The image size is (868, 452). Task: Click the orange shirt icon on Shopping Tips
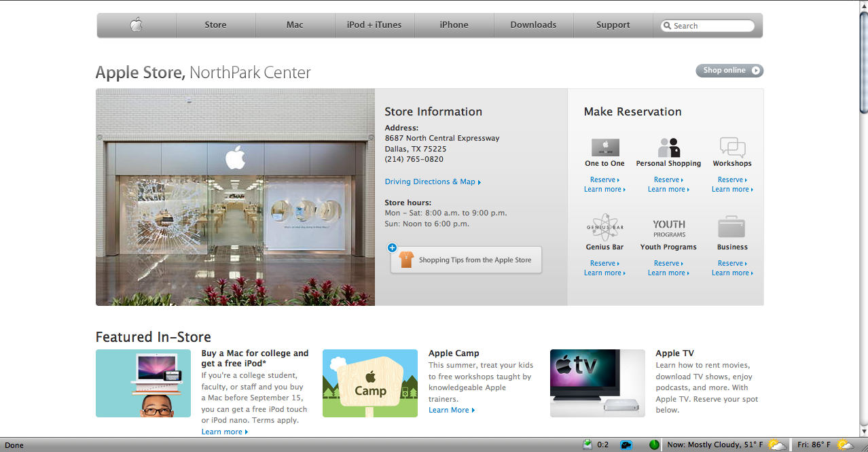point(406,260)
